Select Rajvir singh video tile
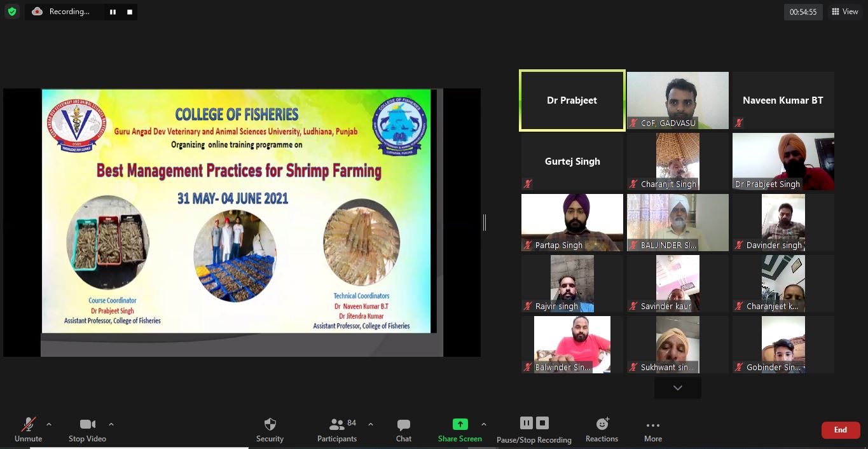The width and height of the screenshot is (868, 449). tap(572, 284)
